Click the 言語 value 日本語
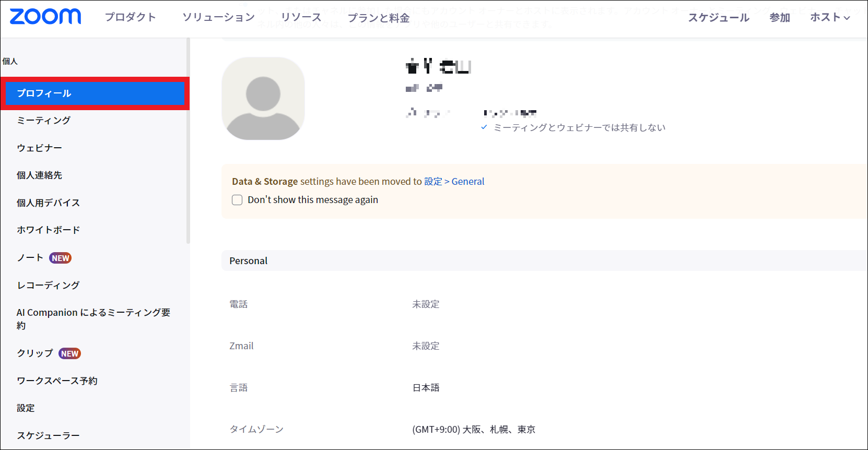The width and height of the screenshot is (868, 450). click(x=426, y=388)
